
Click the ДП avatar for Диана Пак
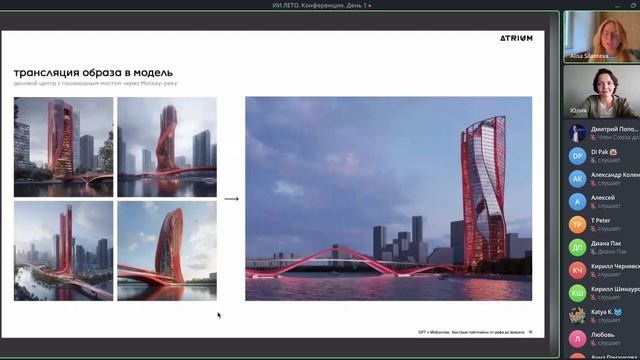click(x=577, y=247)
